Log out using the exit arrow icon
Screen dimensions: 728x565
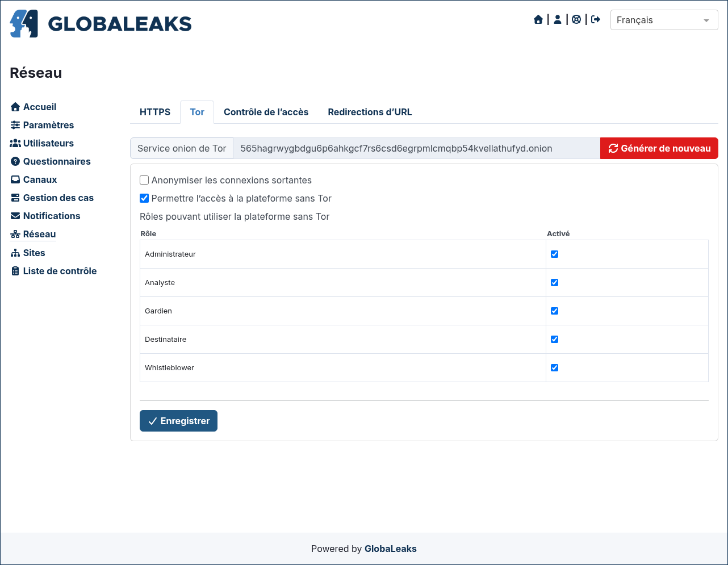click(596, 20)
